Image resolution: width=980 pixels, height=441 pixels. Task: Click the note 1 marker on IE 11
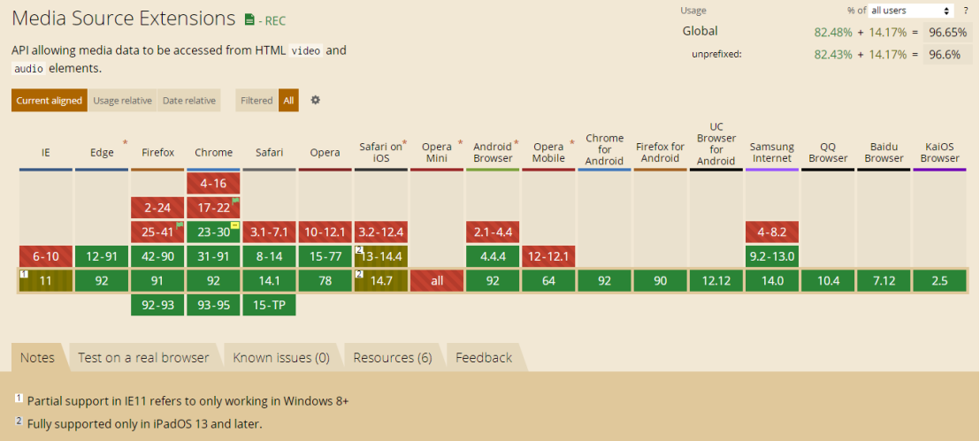point(25,274)
